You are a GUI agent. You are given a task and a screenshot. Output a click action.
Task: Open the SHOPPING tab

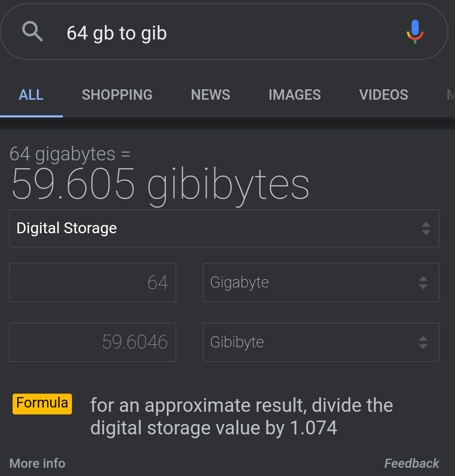coord(117,95)
